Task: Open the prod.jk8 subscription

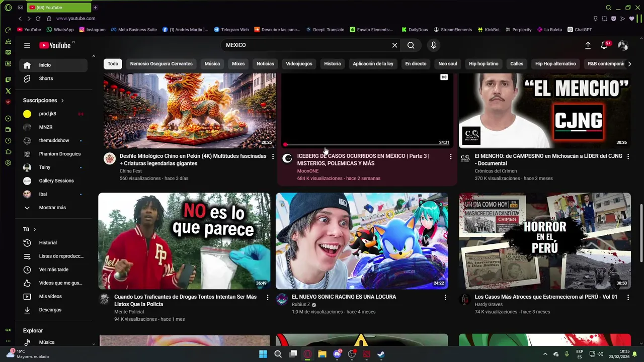Action: pyautogui.click(x=53, y=114)
